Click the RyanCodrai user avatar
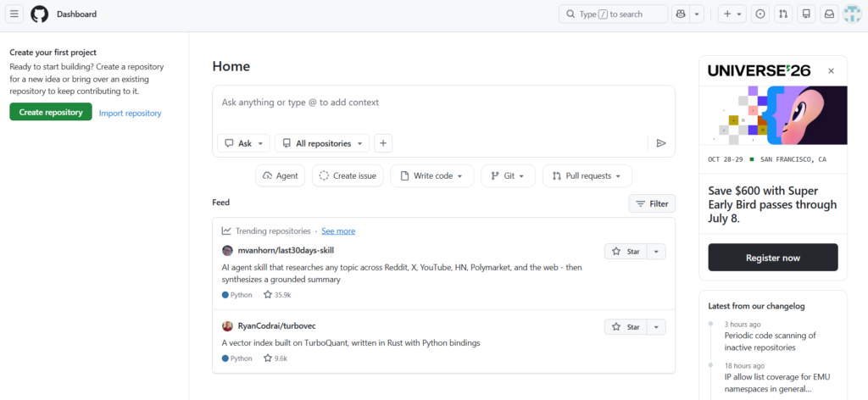Viewport: 868px width, 400px height. [x=227, y=326]
